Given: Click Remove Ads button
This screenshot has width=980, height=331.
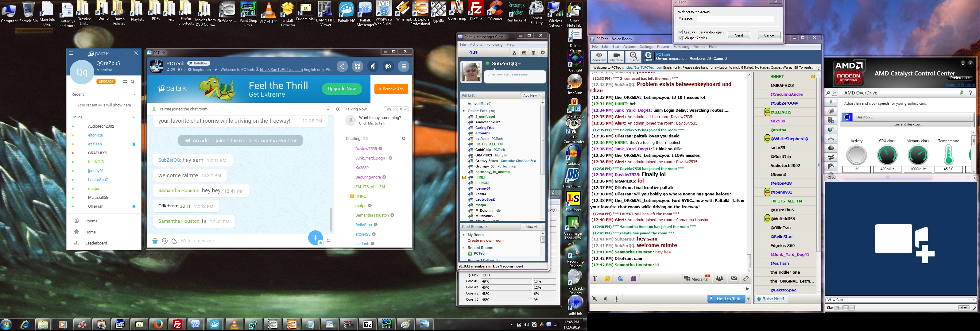Looking at the screenshot, I should (391, 89).
